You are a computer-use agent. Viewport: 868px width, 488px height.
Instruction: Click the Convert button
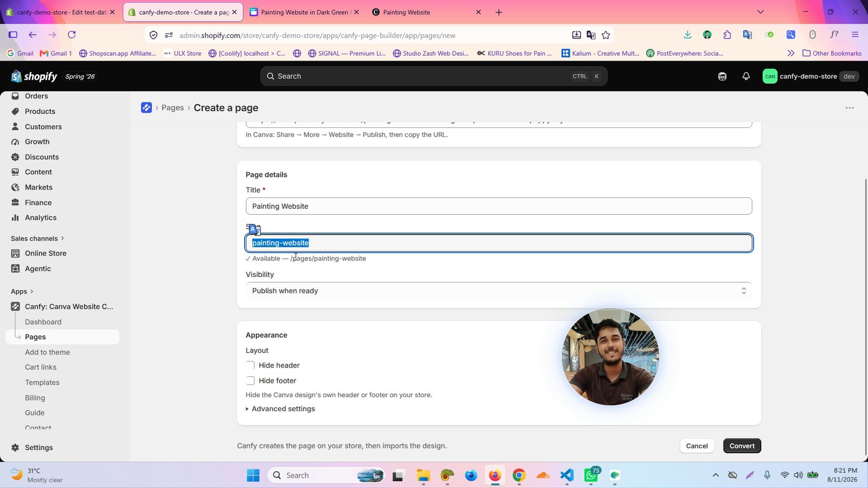click(742, 446)
